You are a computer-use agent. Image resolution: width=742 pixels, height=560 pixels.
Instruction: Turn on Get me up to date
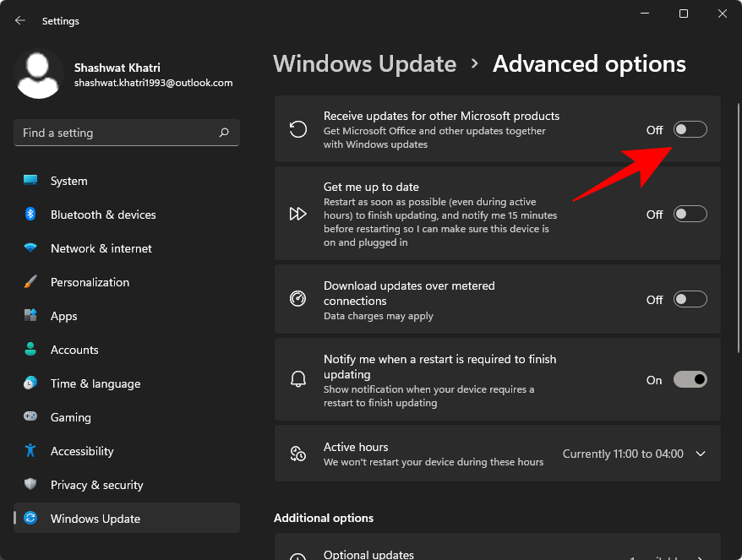[x=690, y=214]
